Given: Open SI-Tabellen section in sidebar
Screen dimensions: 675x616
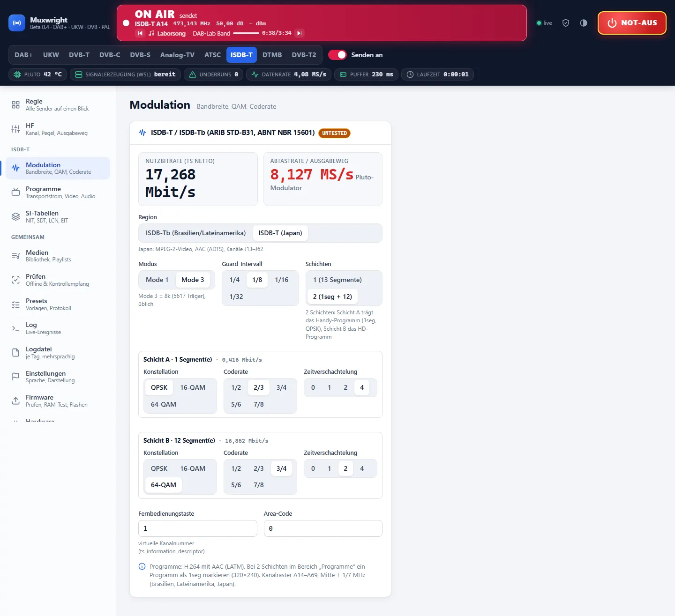Looking at the screenshot, I should [58, 217].
